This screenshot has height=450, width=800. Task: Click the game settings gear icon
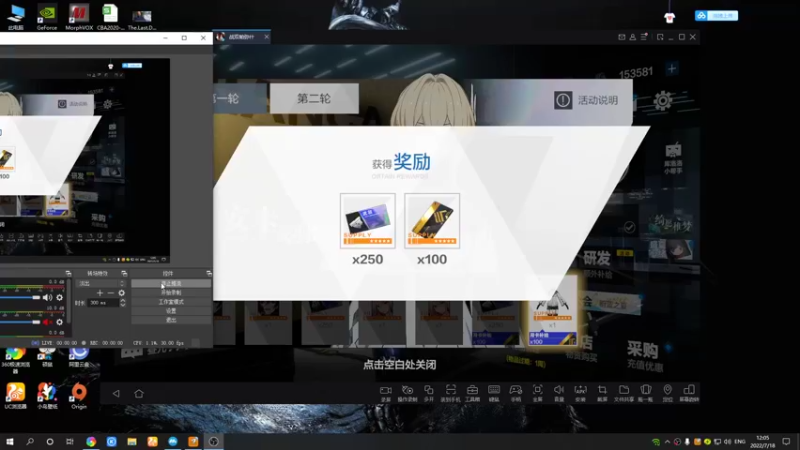point(663,101)
